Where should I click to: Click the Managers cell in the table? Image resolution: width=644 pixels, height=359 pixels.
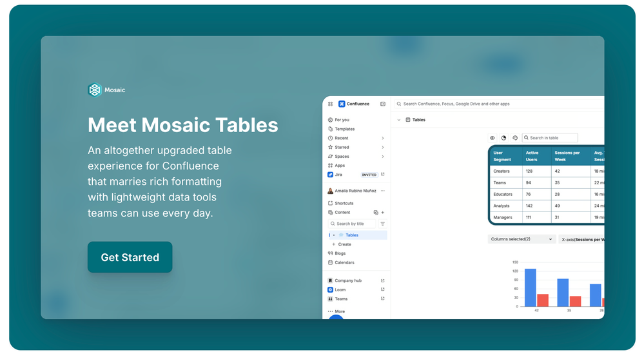click(x=506, y=217)
